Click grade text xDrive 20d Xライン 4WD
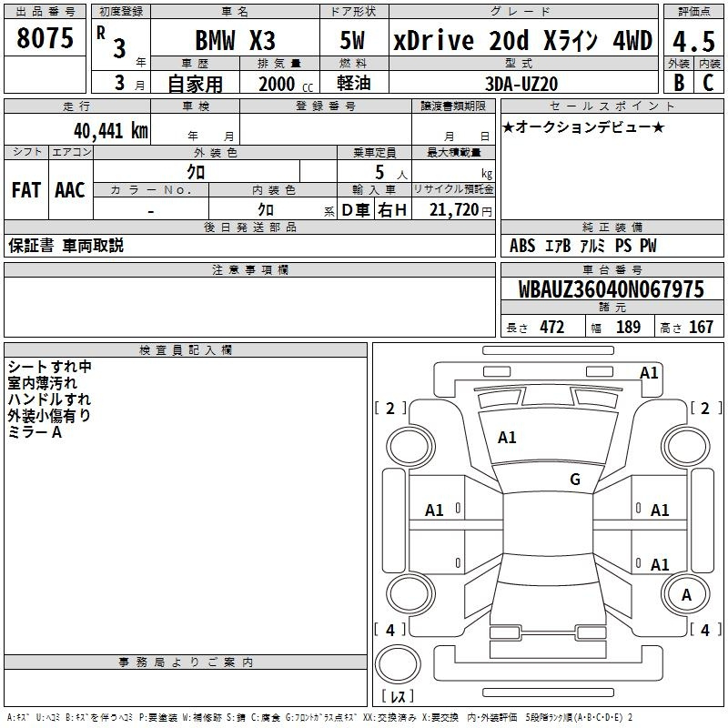 [522, 40]
